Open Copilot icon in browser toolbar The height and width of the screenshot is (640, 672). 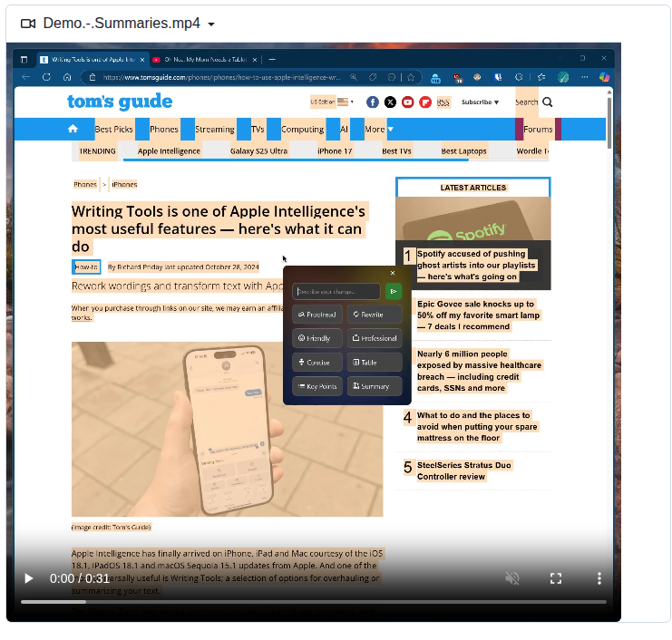point(604,77)
